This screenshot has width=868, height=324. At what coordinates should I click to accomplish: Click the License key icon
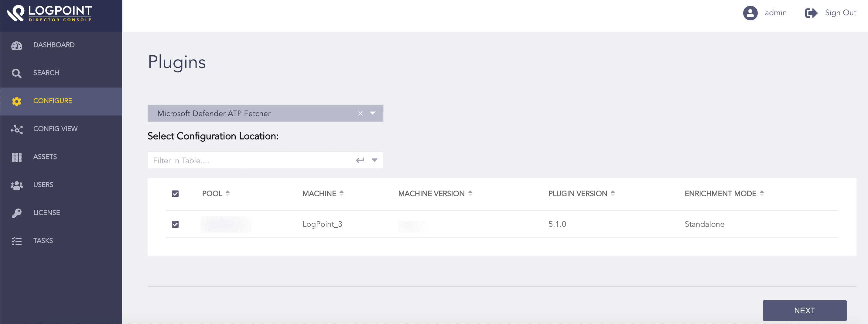tap(16, 213)
